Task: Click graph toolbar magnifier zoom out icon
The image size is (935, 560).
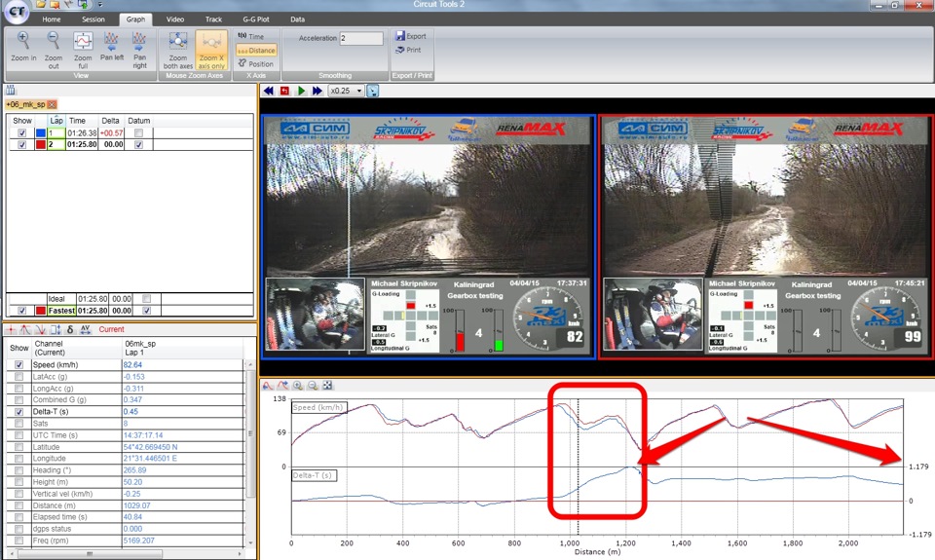Action: point(313,386)
